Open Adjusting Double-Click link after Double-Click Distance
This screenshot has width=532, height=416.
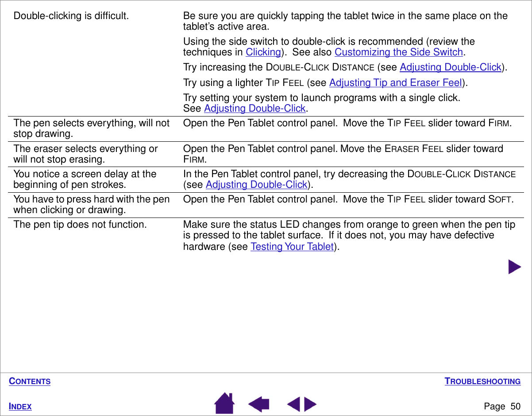pyautogui.click(x=451, y=67)
